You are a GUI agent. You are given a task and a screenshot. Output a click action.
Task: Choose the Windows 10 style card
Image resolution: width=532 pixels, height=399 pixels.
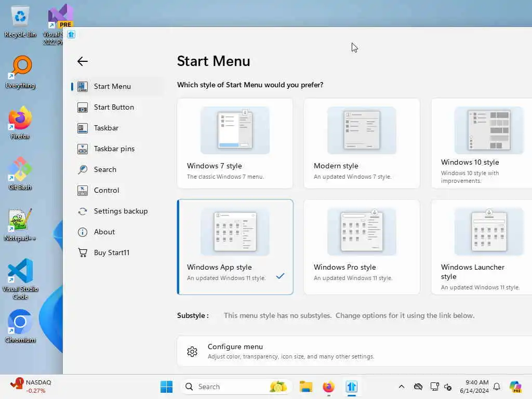point(482,143)
